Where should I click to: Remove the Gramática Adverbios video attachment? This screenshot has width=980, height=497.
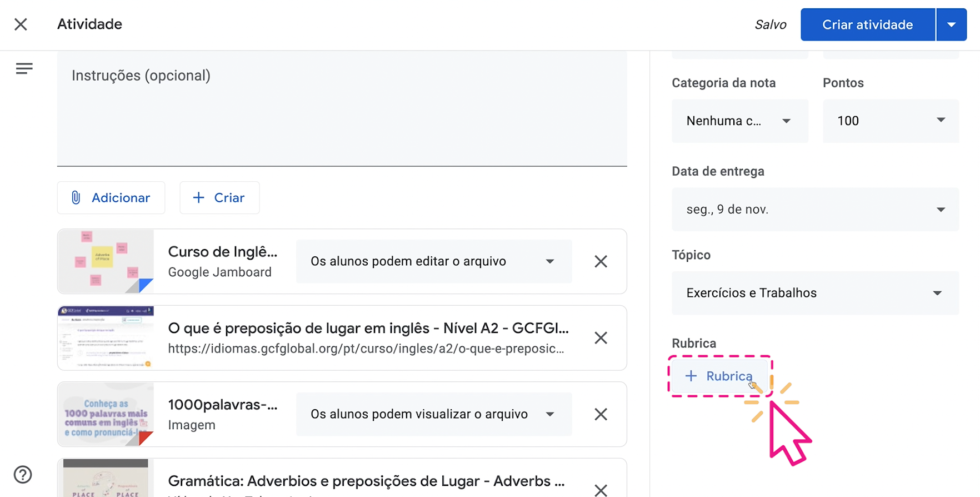pyautogui.click(x=601, y=490)
